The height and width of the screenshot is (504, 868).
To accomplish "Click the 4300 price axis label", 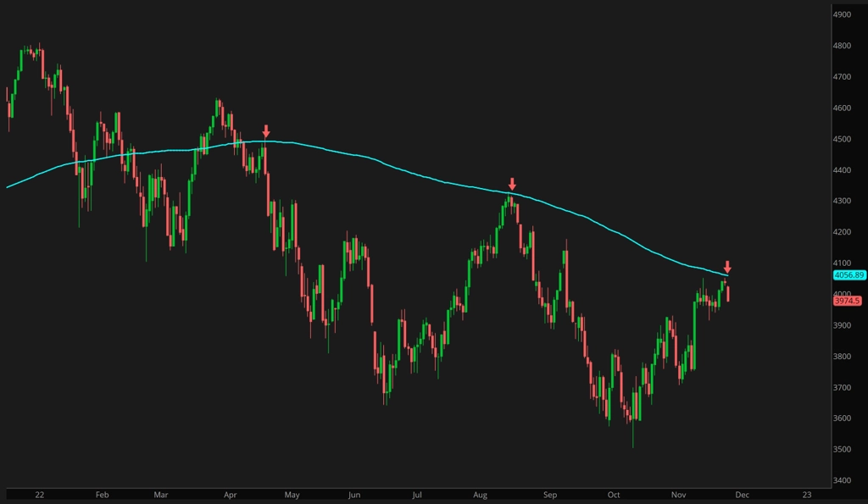I will click(x=842, y=201).
